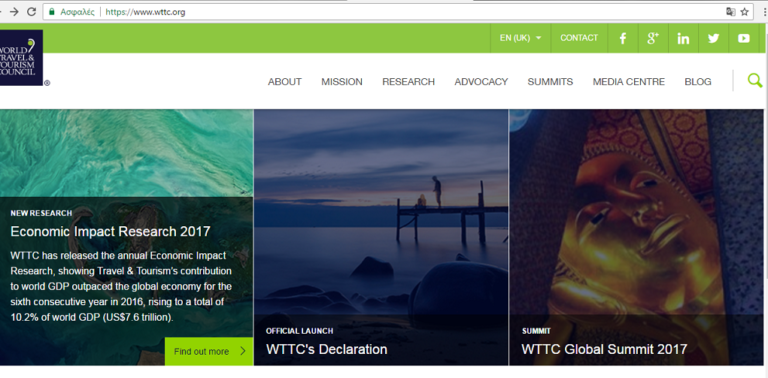Open the RESEARCH menu
Image resolution: width=768 pixels, height=378 pixels.
click(x=408, y=82)
